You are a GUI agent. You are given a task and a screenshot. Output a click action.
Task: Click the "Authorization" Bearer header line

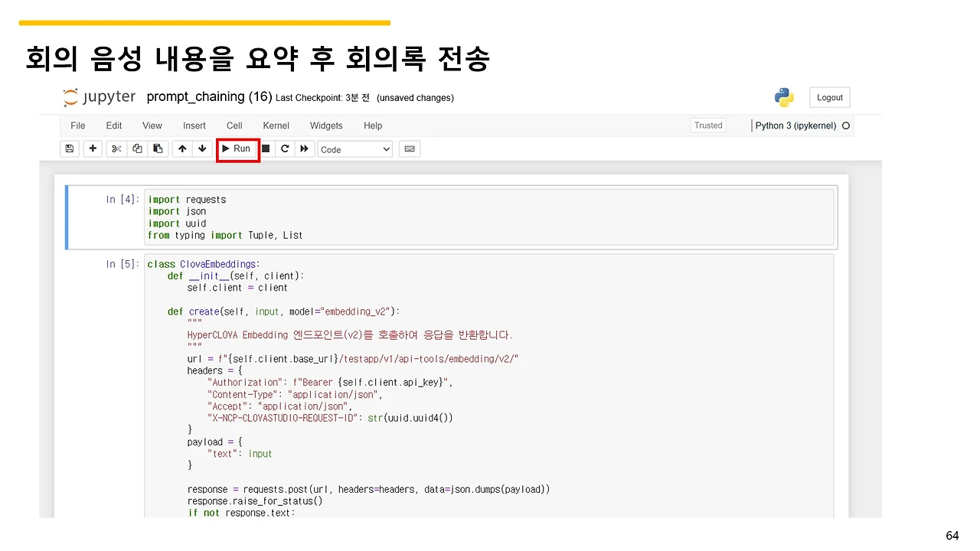(331, 383)
